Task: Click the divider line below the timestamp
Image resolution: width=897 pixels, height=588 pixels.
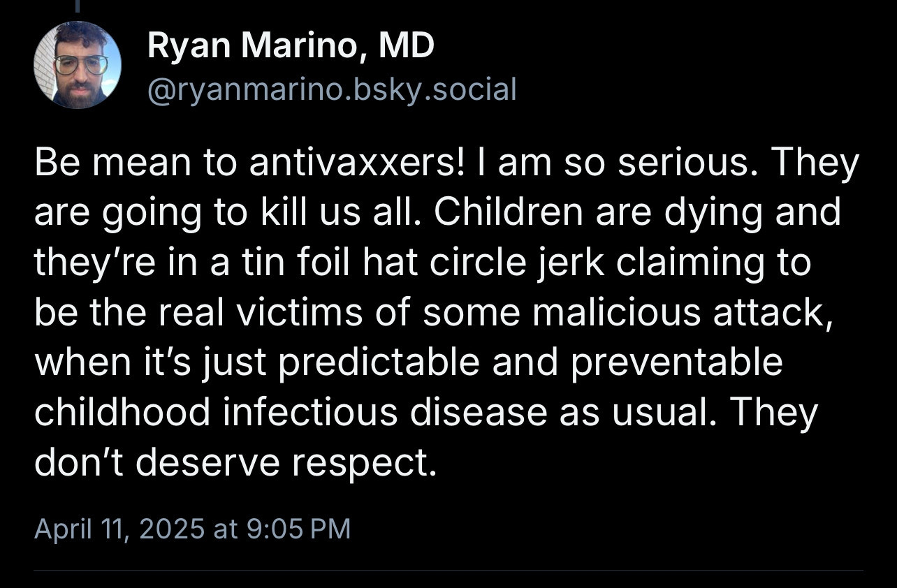Action: point(449,571)
